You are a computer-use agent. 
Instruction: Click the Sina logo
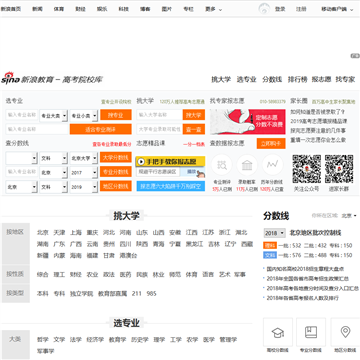[11, 78]
